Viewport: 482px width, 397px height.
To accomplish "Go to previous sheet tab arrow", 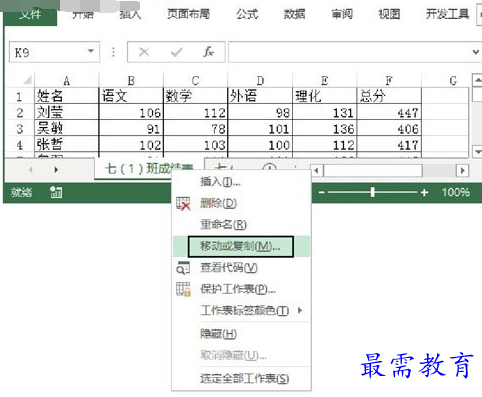I will (x=31, y=170).
